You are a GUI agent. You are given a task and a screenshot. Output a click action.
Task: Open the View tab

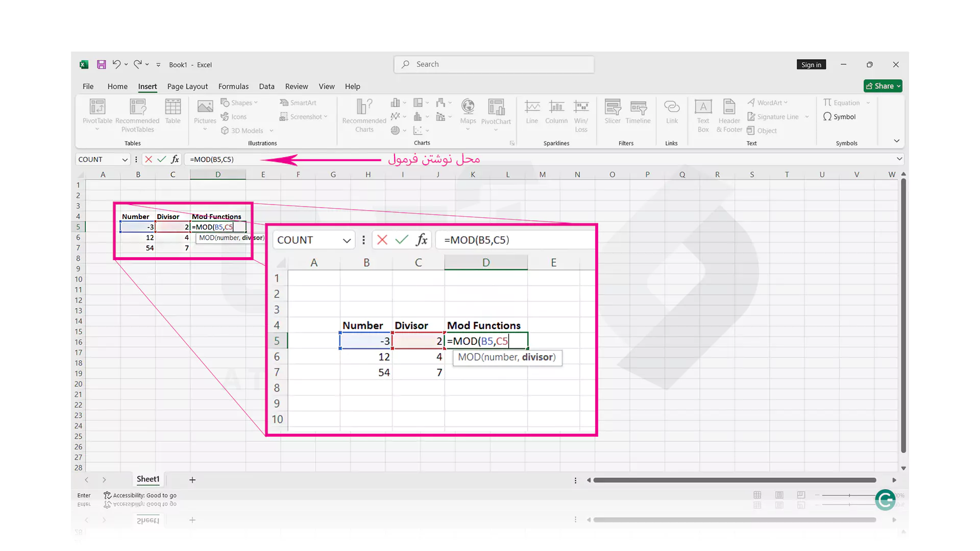(x=327, y=86)
